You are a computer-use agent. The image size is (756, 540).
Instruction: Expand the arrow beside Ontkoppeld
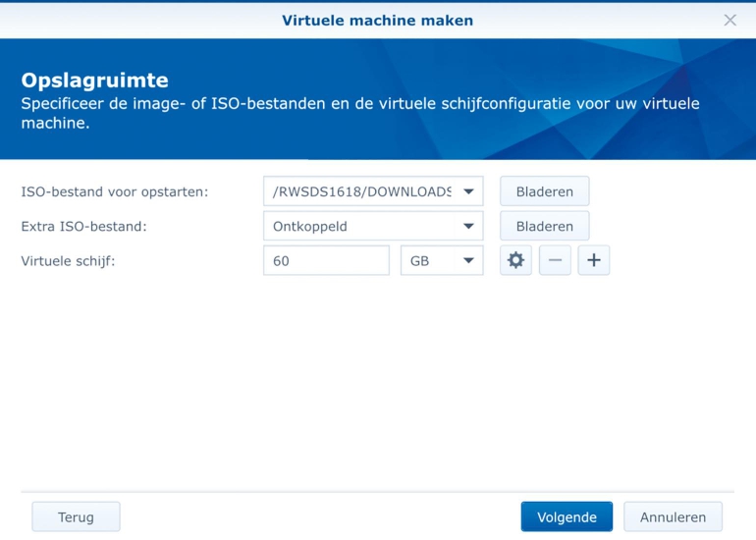tap(468, 227)
